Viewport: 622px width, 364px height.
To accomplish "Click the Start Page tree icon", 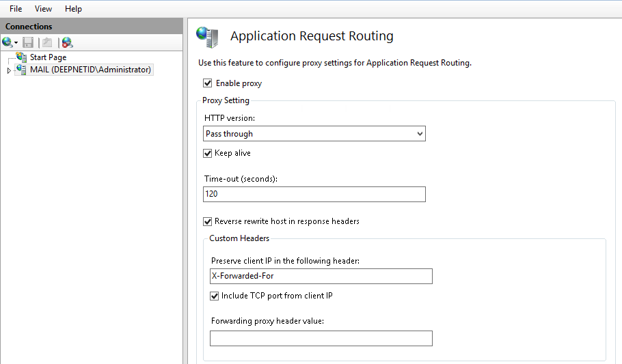I will [x=21, y=58].
